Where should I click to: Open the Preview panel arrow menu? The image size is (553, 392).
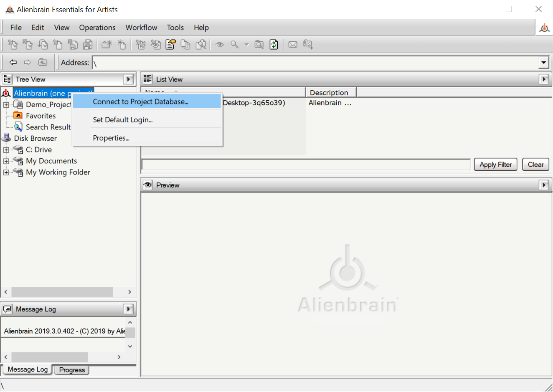[544, 185]
